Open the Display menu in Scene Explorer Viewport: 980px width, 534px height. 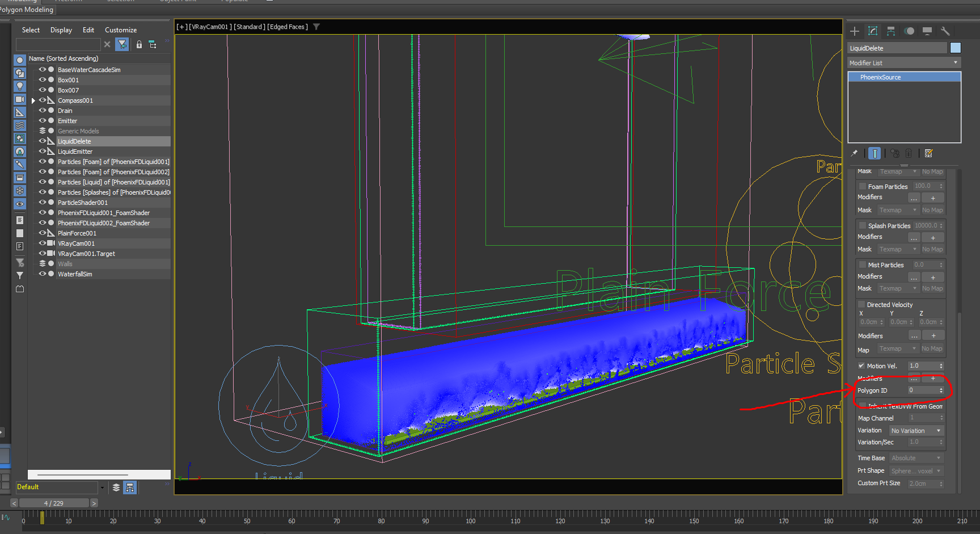click(61, 30)
